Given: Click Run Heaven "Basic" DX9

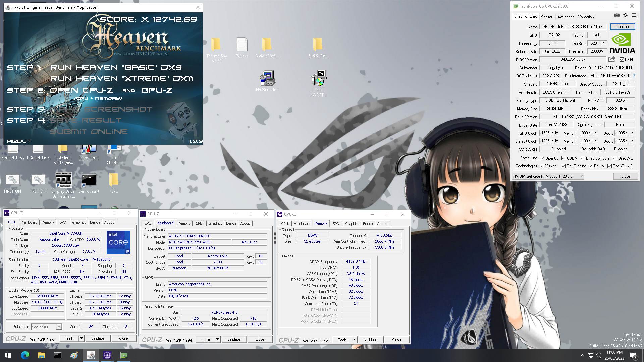Looking at the screenshot, I should [x=116, y=68].
